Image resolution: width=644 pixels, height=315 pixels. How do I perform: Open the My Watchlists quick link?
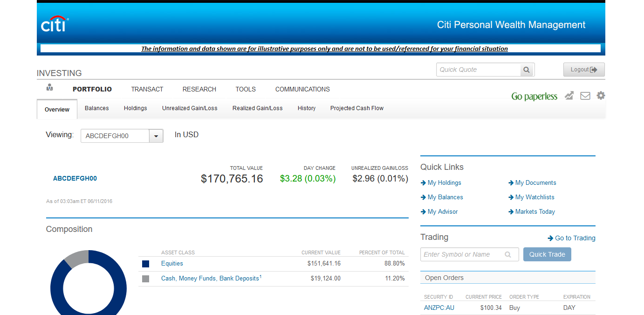pyautogui.click(x=534, y=197)
